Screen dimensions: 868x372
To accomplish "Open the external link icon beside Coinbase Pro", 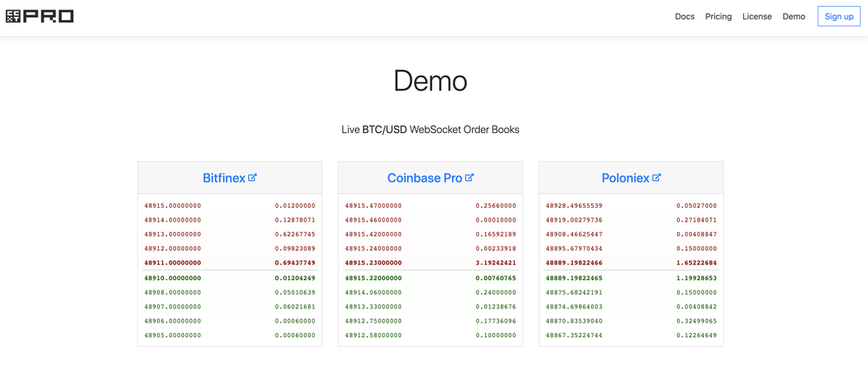I will 470,178.
